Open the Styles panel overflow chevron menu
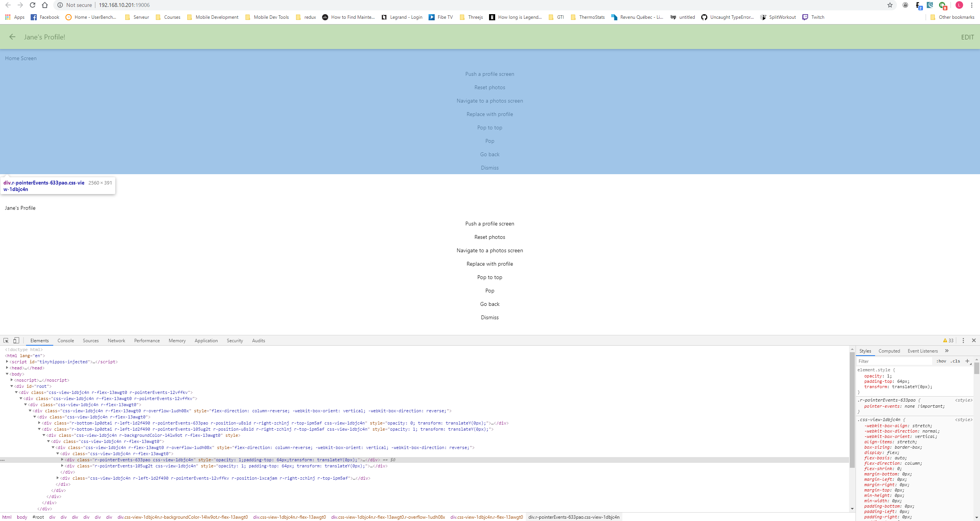This screenshot has height=521, width=980. [x=946, y=351]
